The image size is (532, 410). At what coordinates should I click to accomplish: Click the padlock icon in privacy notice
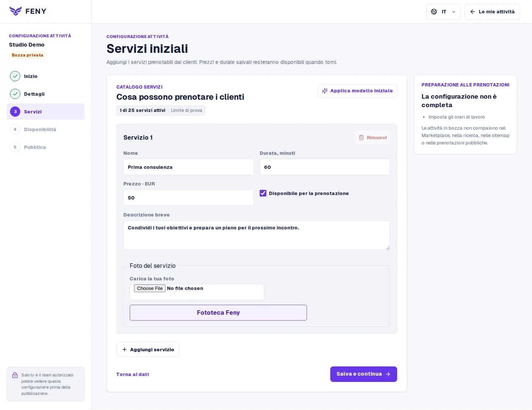[15, 375]
